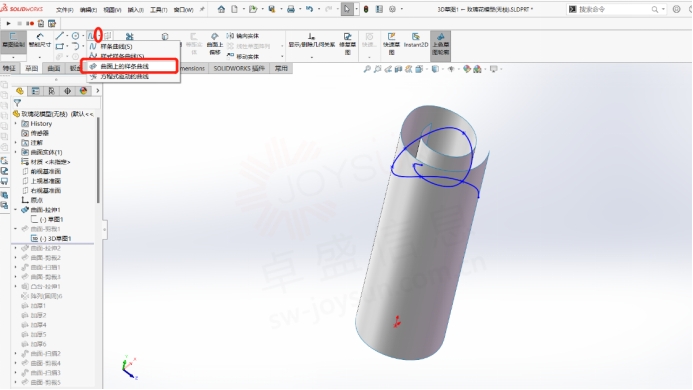Click the Print icon
Viewport: 693px width, 390px height.
291,9
